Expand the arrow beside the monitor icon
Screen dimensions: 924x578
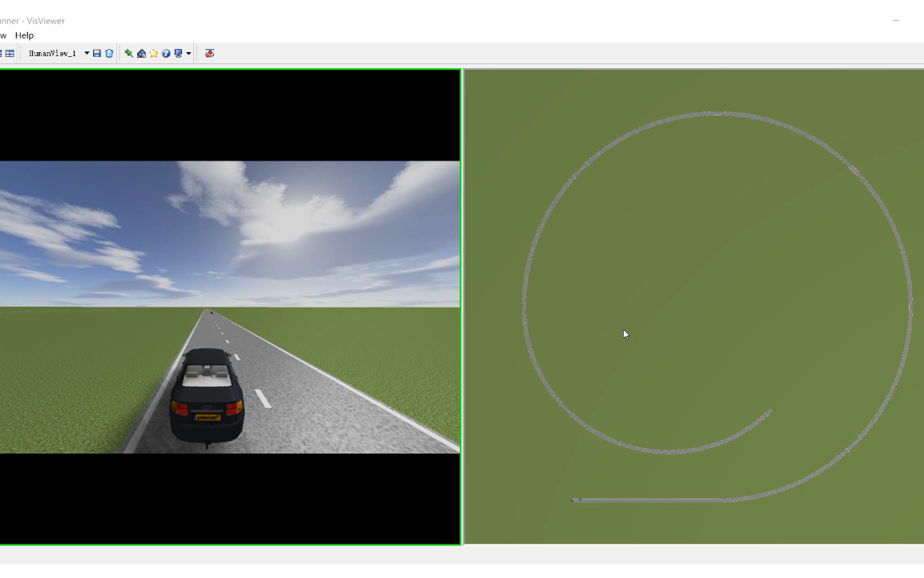[188, 53]
